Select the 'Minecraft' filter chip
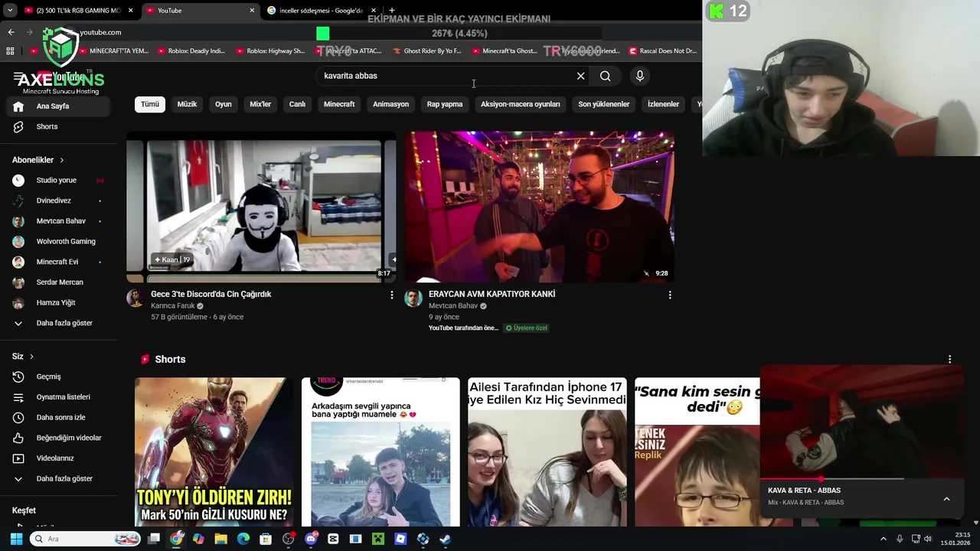 pos(339,104)
